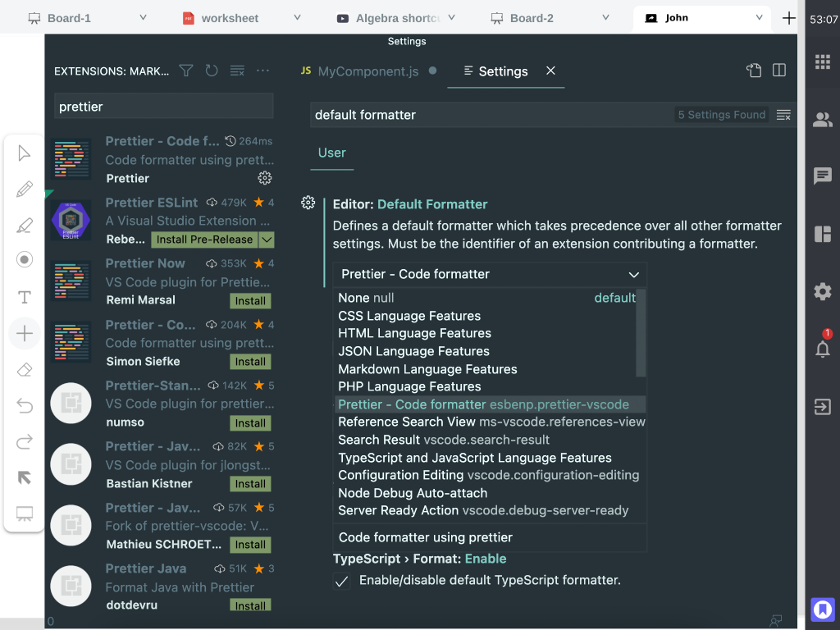Viewport: 840px width, 630px height.
Task: Open notifications bell in right sidebar
Action: click(822, 349)
